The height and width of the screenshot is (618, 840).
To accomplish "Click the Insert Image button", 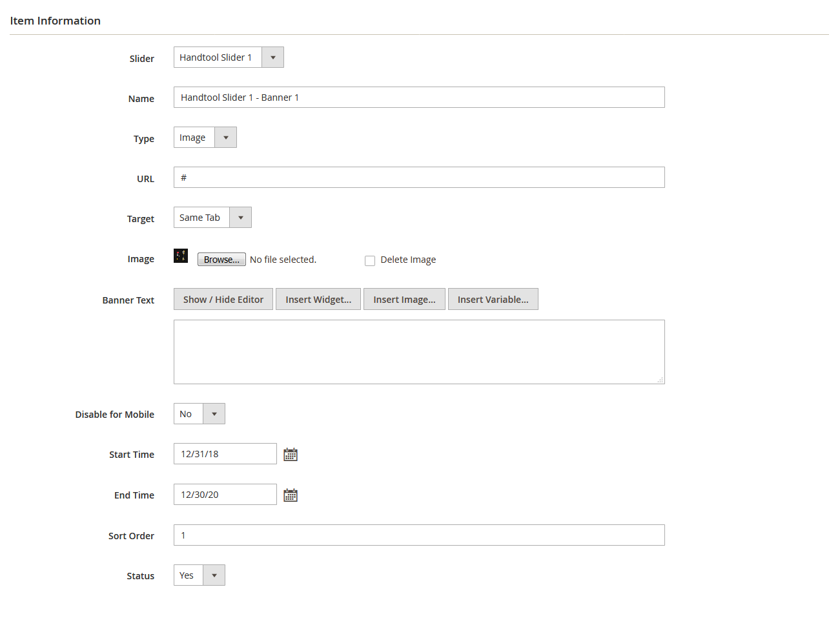I will (x=404, y=298).
